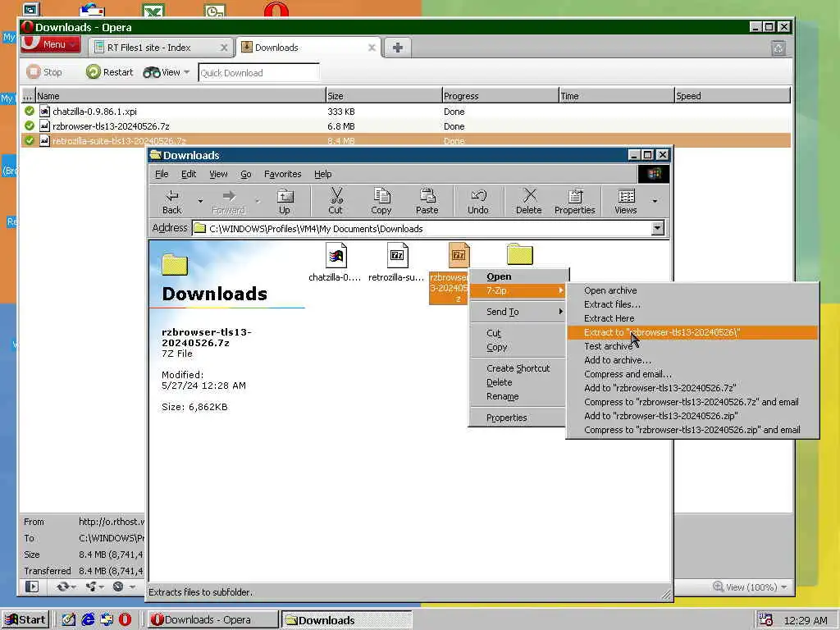
Task: Select rzbrowser-tls13-20240526.7z download row
Action: (x=405, y=126)
